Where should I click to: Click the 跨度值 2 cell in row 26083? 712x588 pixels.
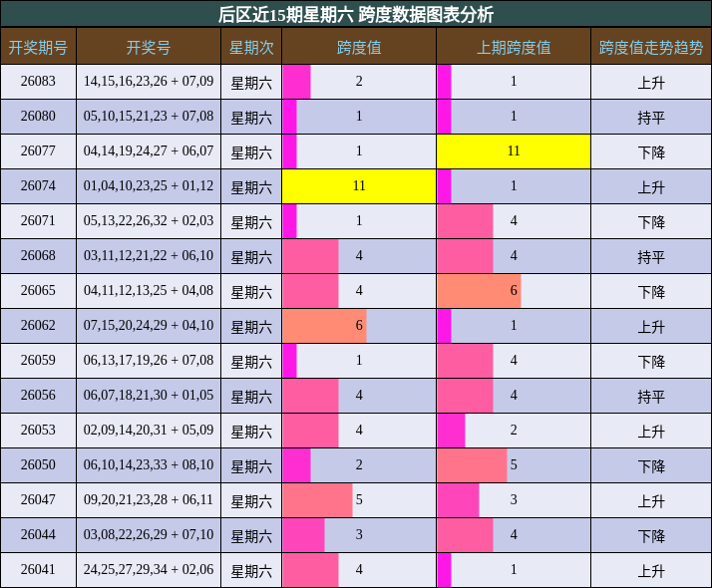coord(359,81)
